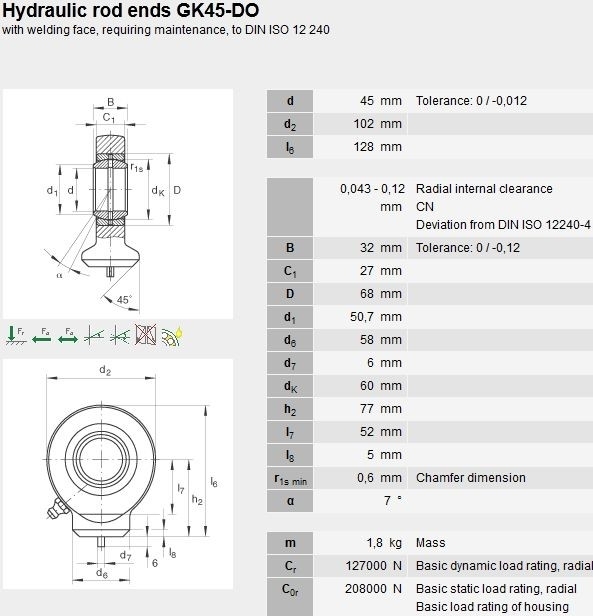The image size is (593, 616).
Task: Click the radial load Fr icon
Action: (16, 335)
